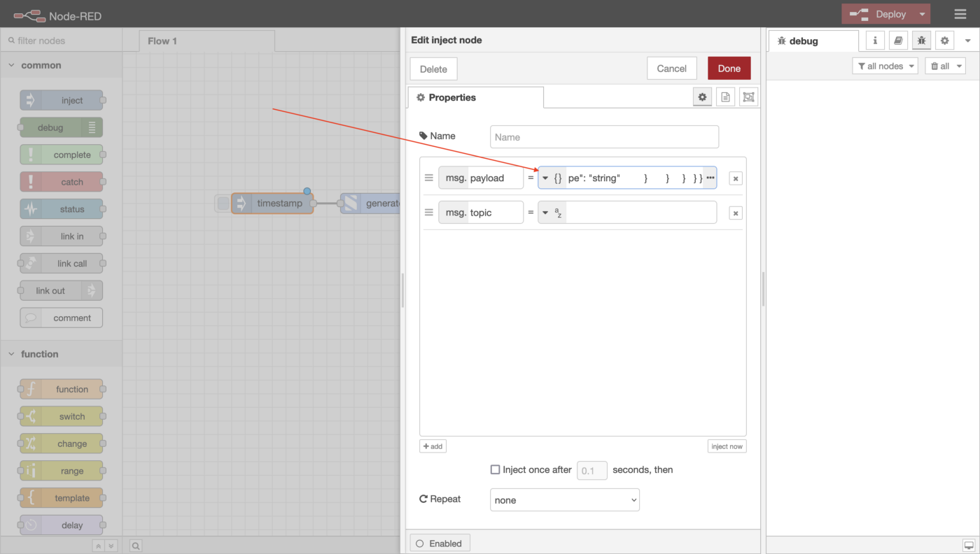This screenshot has height=554, width=980.
Task: Open the main hamburger menu
Action: click(x=960, y=14)
